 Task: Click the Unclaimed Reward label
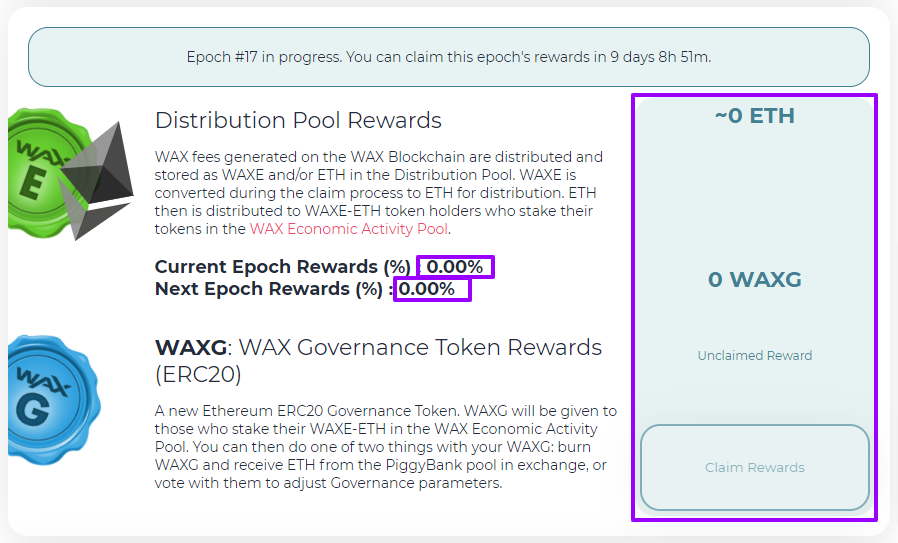click(754, 355)
